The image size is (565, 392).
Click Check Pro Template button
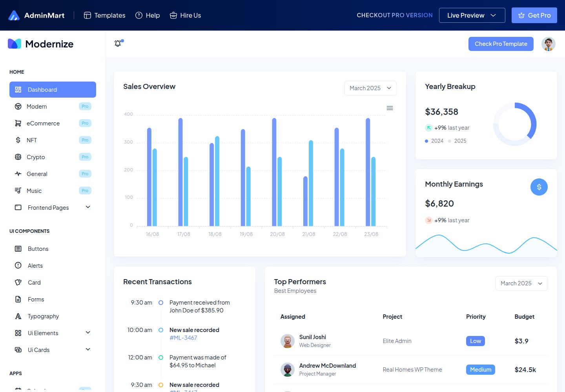[x=501, y=44]
